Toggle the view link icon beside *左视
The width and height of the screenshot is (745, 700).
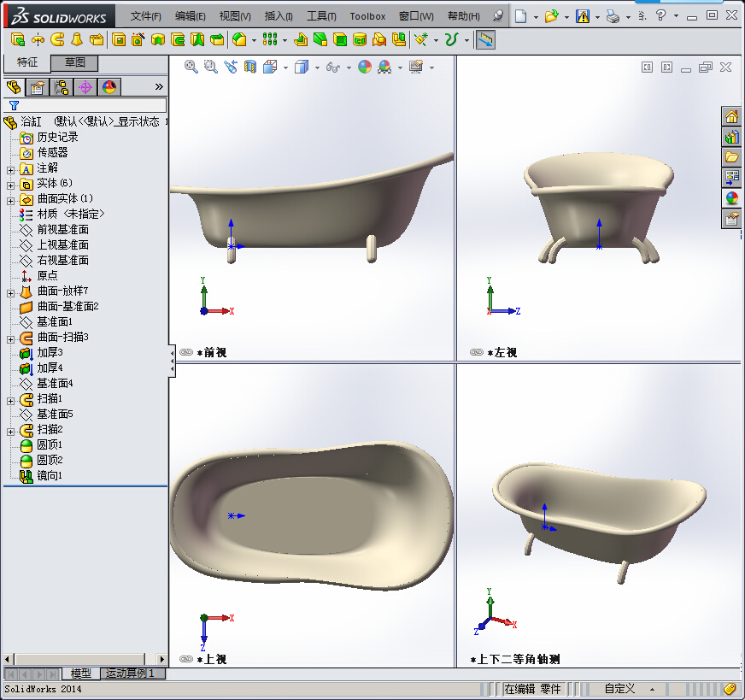click(x=477, y=352)
